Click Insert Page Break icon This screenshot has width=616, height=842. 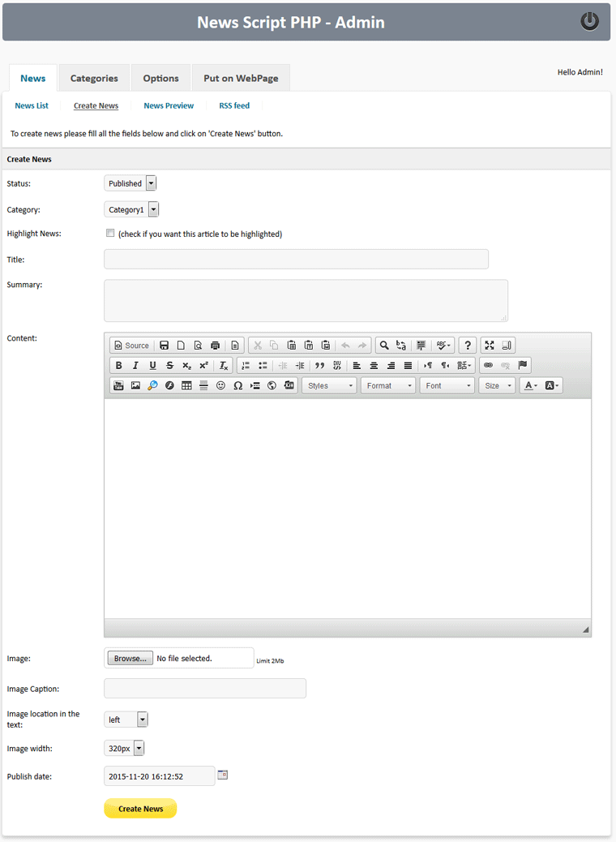255,385
